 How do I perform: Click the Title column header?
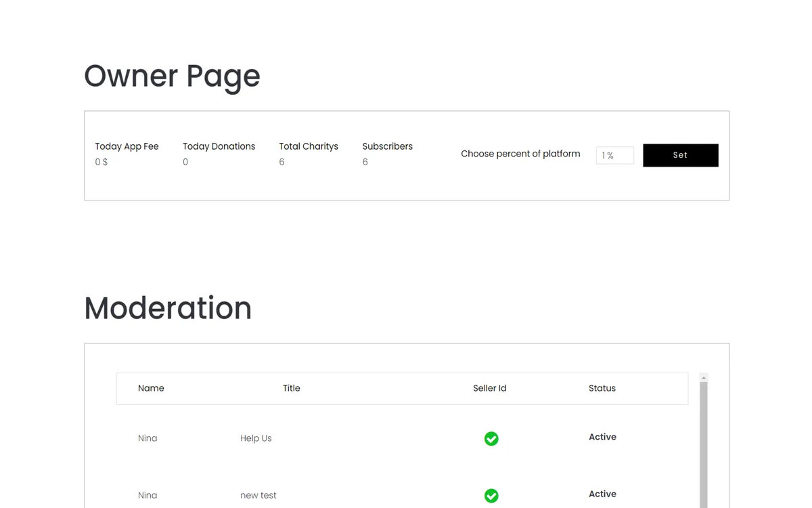click(x=292, y=388)
